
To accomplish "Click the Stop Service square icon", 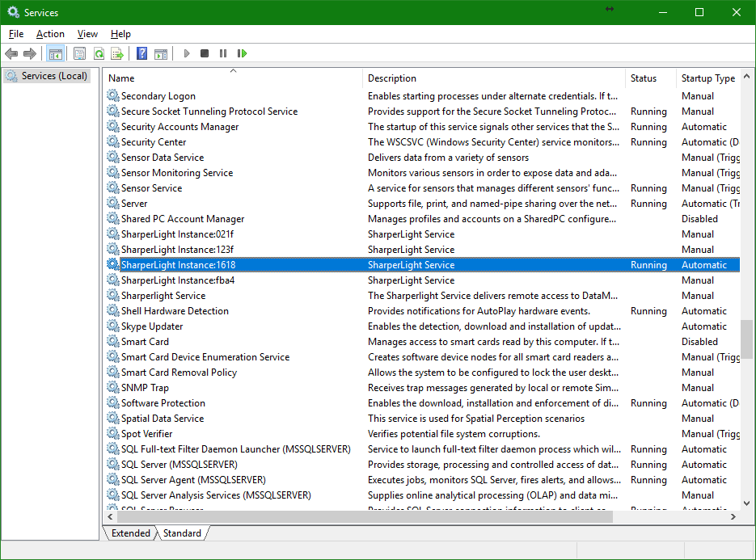I will coord(205,53).
